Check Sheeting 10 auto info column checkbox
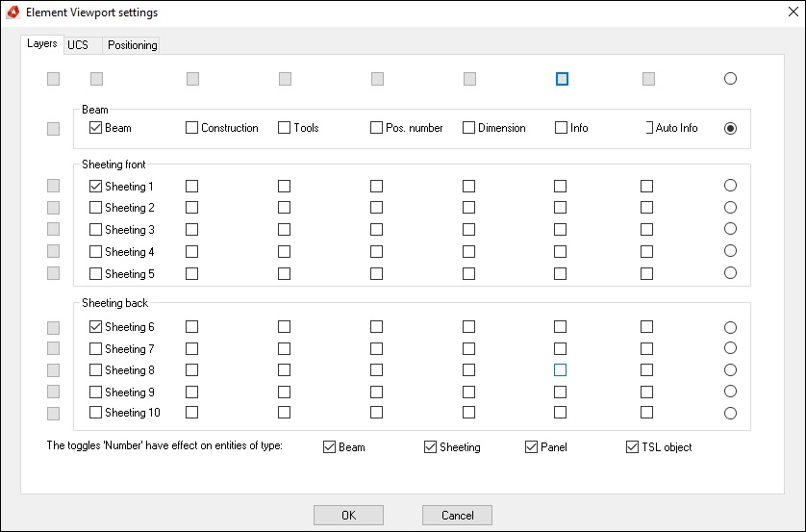 coord(646,413)
